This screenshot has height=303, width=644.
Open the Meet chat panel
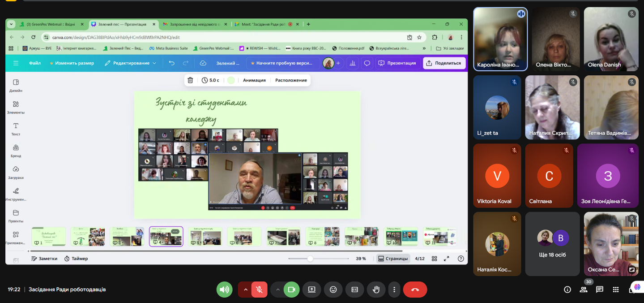coord(600,290)
